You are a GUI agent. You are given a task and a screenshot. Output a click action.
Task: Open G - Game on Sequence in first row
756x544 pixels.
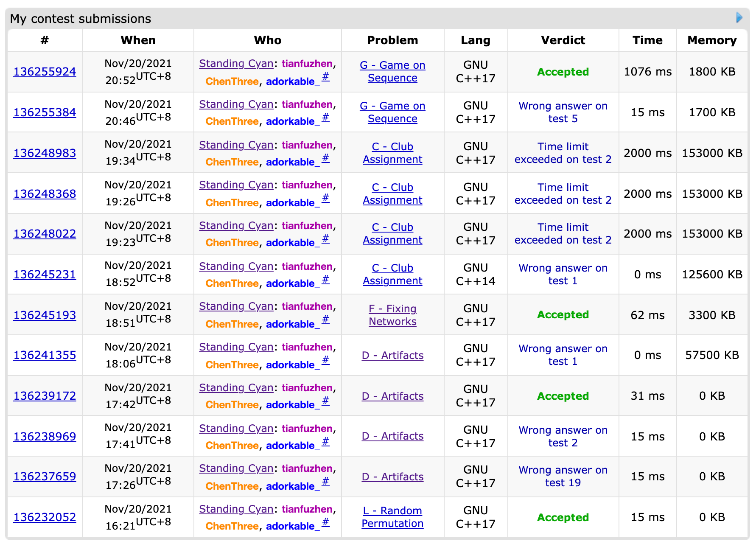coord(392,71)
